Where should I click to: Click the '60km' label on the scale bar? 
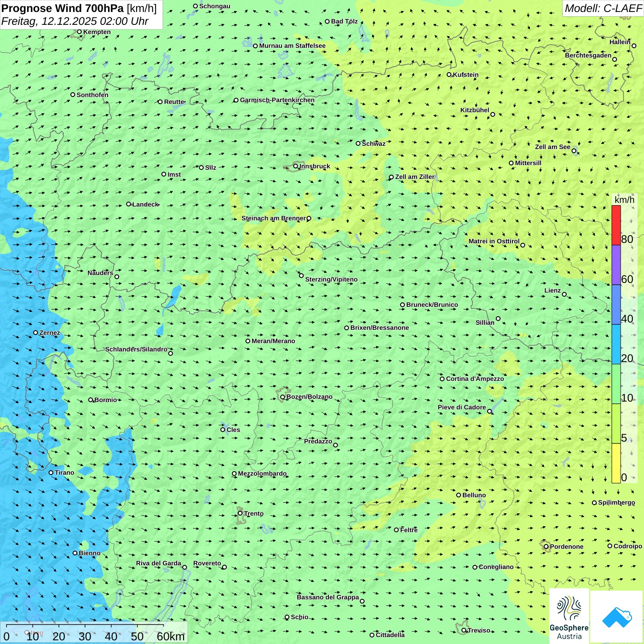tap(171, 636)
